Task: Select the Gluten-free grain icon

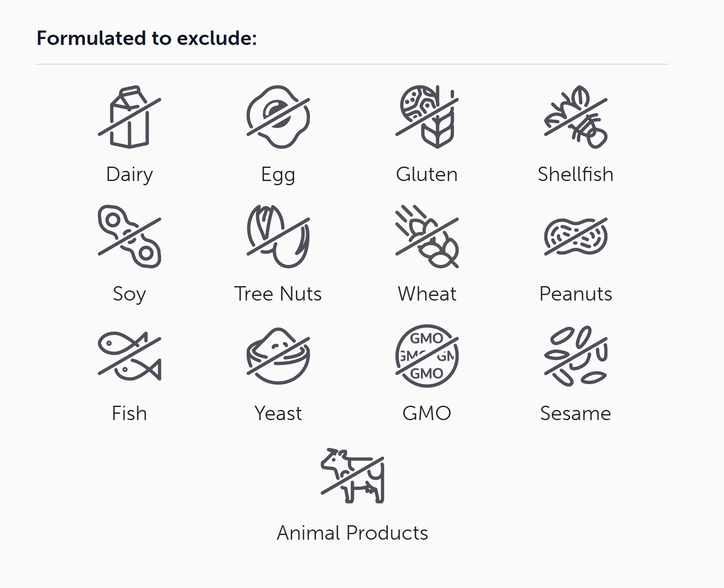Action: [427, 117]
